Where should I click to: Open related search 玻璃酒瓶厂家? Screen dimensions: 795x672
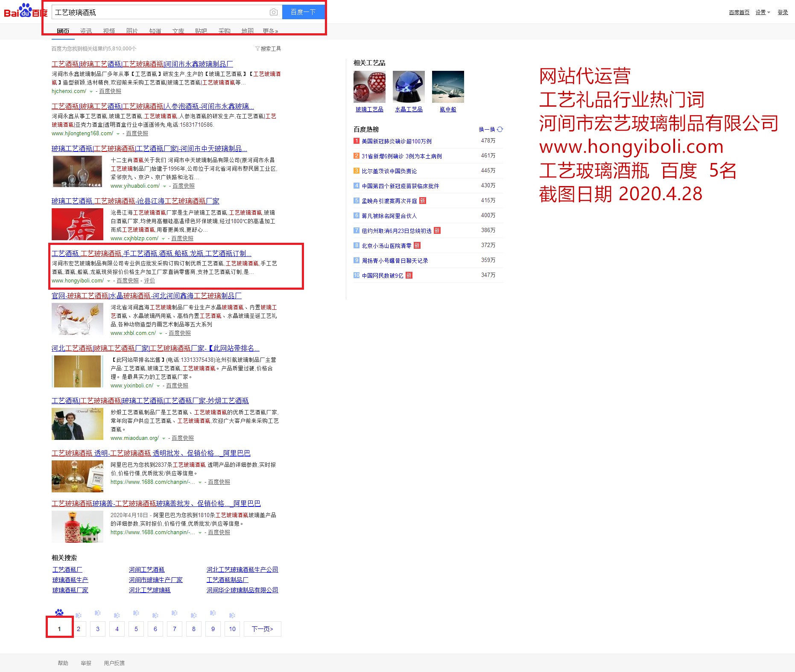[x=70, y=590]
